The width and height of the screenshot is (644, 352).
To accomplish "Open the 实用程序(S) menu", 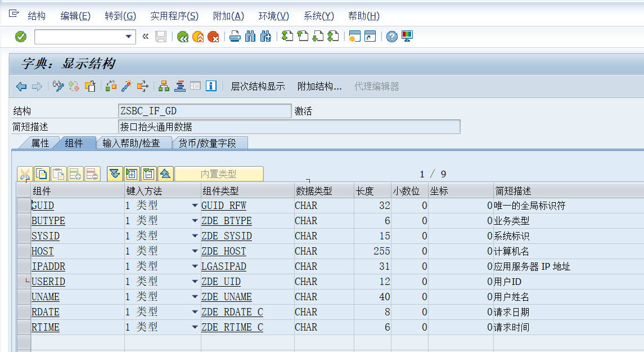I will pos(174,16).
